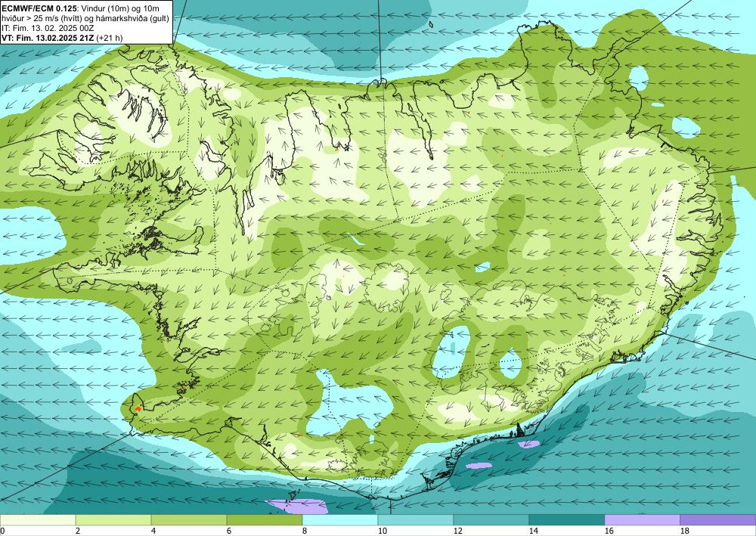Click the light purple 16–18 m/s legend swatch
This screenshot has height=536, width=756.
tap(642, 519)
